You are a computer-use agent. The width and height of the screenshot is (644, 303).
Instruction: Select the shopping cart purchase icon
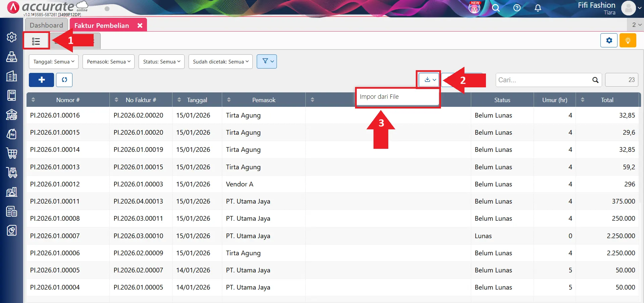coord(12,153)
